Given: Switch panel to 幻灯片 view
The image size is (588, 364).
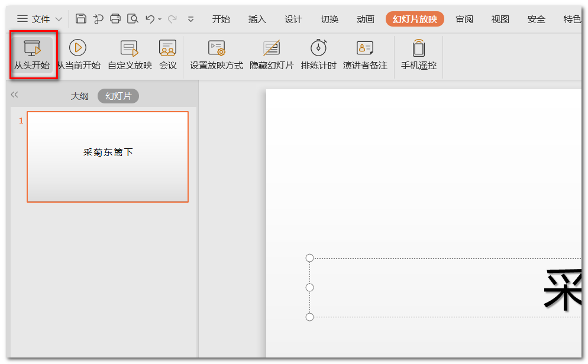Looking at the screenshot, I should click(118, 96).
